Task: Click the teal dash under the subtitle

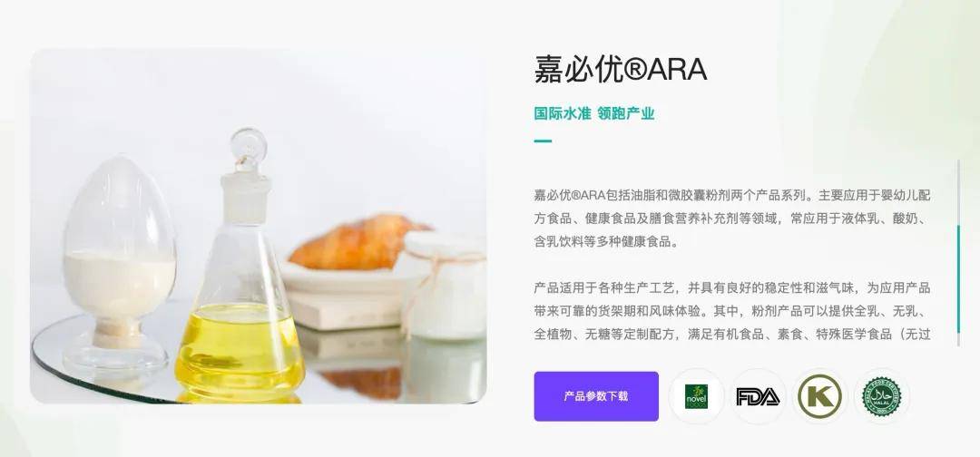Action: [x=544, y=141]
